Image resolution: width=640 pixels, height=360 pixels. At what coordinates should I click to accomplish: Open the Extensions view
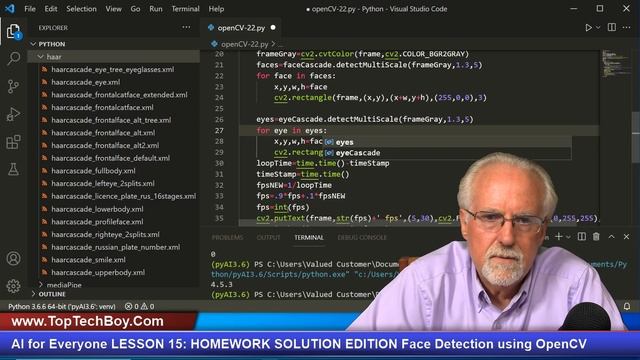[13, 142]
